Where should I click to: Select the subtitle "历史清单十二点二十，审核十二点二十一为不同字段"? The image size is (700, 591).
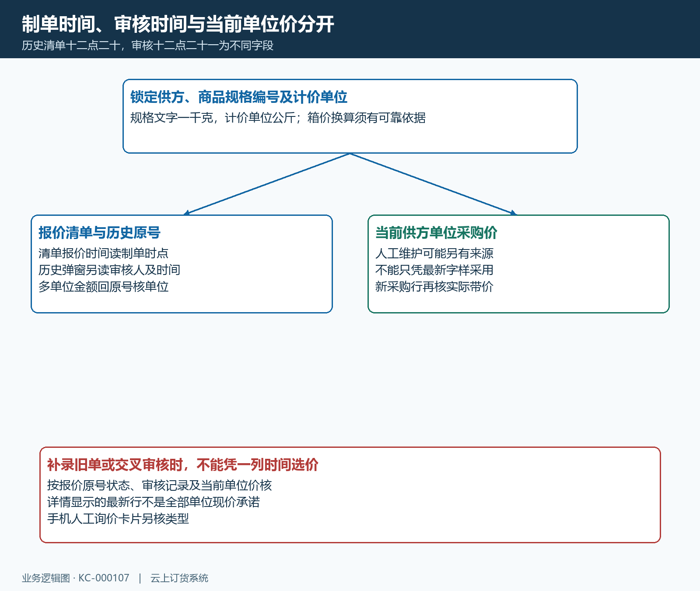(148, 46)
